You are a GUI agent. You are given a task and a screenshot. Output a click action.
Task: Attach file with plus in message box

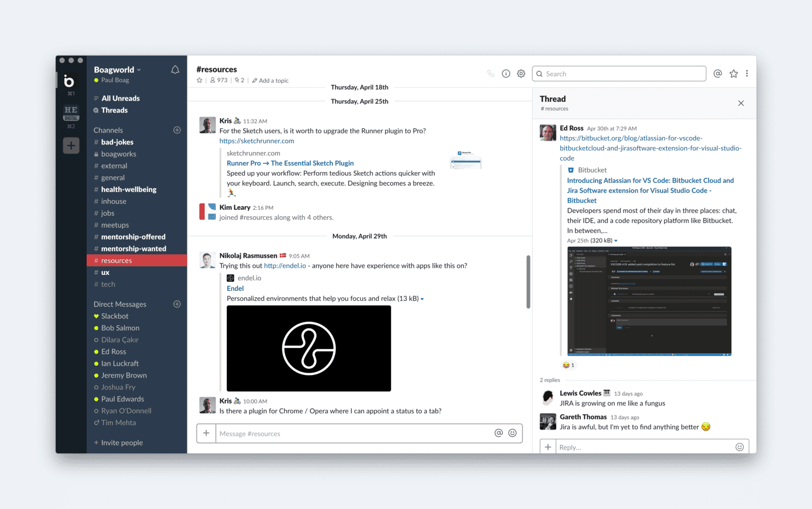point(206,433)
